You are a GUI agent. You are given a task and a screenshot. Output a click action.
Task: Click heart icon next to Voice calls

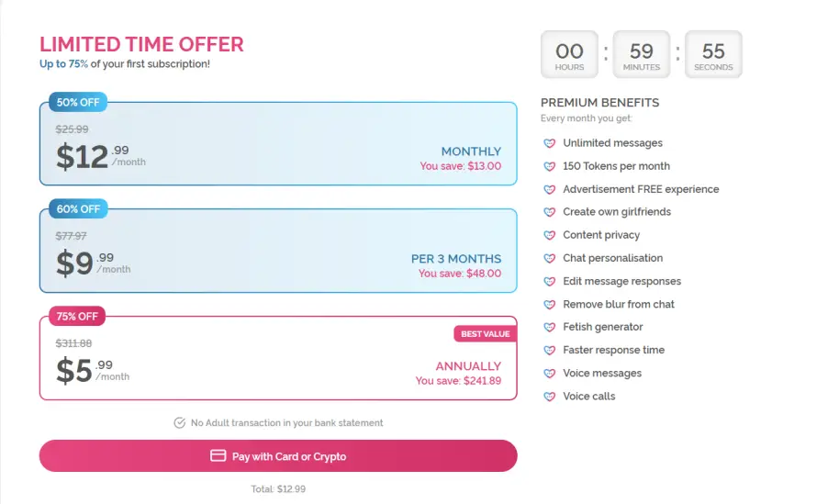coord(549,397)
